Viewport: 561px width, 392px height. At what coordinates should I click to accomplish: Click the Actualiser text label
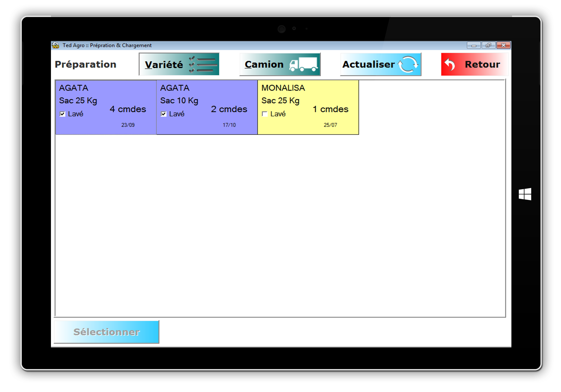(x=368, y=65)
